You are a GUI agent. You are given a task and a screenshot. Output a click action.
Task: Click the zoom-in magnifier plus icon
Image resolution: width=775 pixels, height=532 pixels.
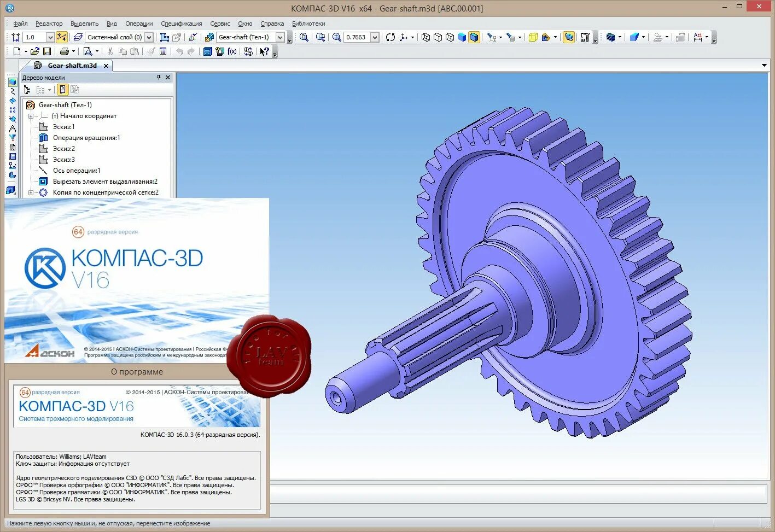click(x=337, y=37)
